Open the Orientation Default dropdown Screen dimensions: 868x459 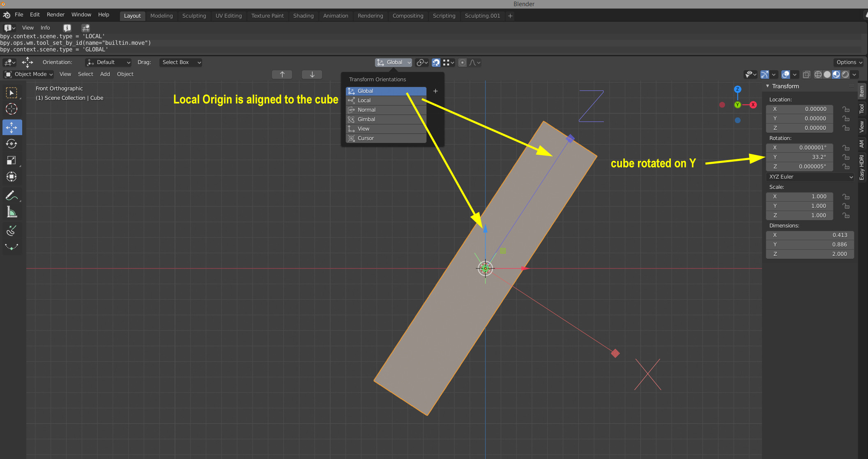click(108, 62)
